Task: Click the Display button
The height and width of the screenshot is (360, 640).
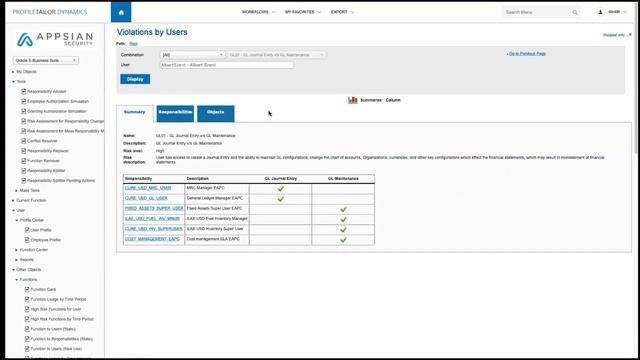Action: click(135, 79)
